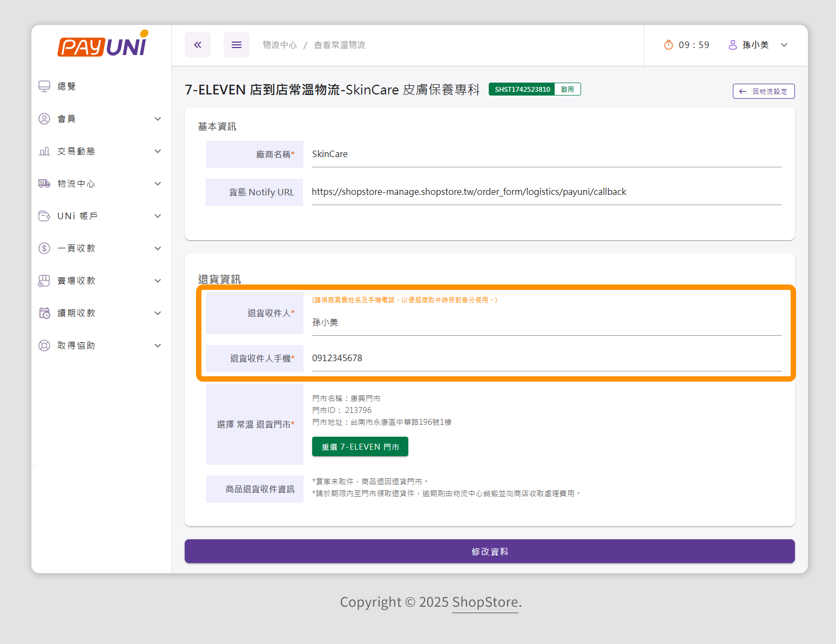This screenshot has height=644, width=836.
Task: Click the session timer clock icon
Action: click(x=669, y=45)
